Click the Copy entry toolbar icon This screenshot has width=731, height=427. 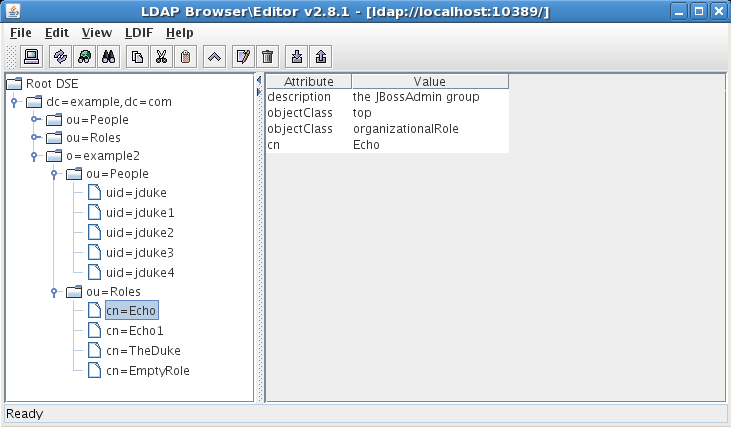(137, 57)
